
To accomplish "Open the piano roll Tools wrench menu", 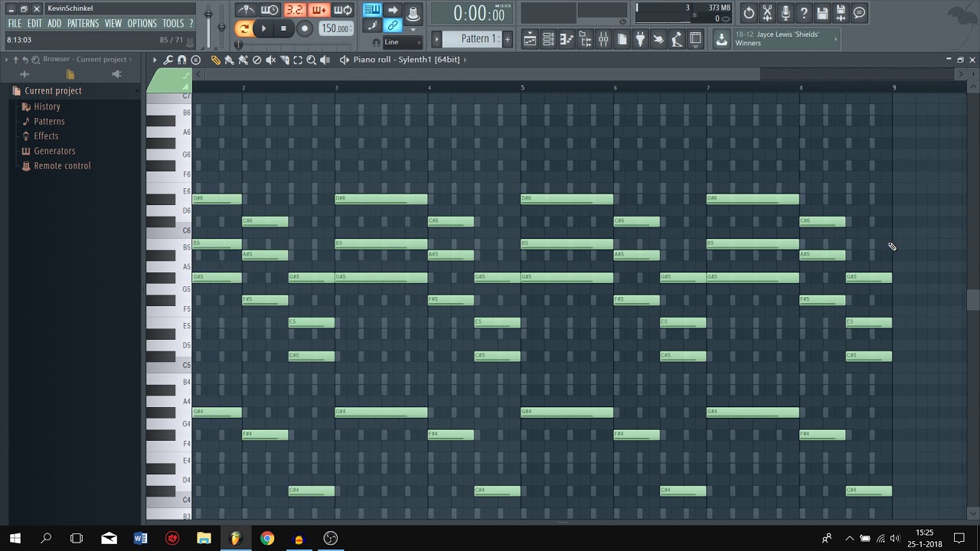I will click(x=168, y=60).
